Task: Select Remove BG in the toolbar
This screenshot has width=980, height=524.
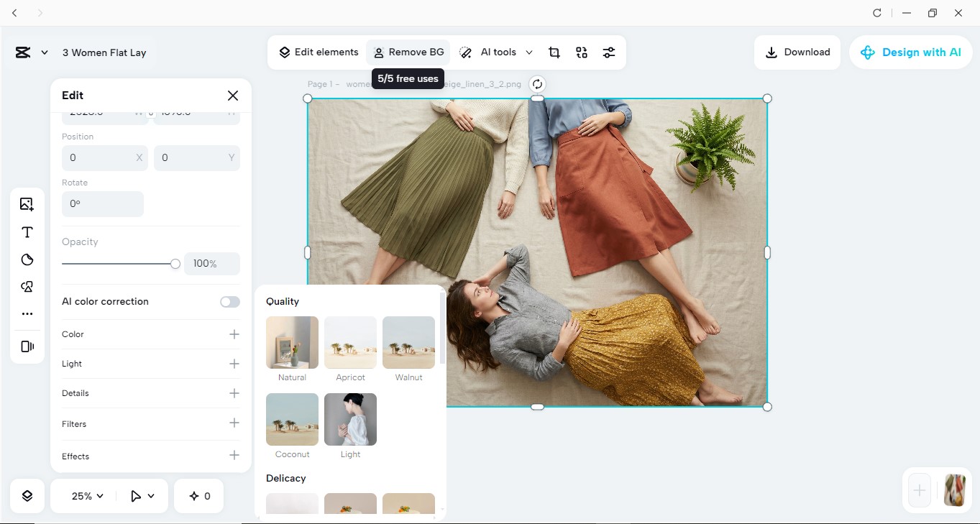Action: (408, 52)
